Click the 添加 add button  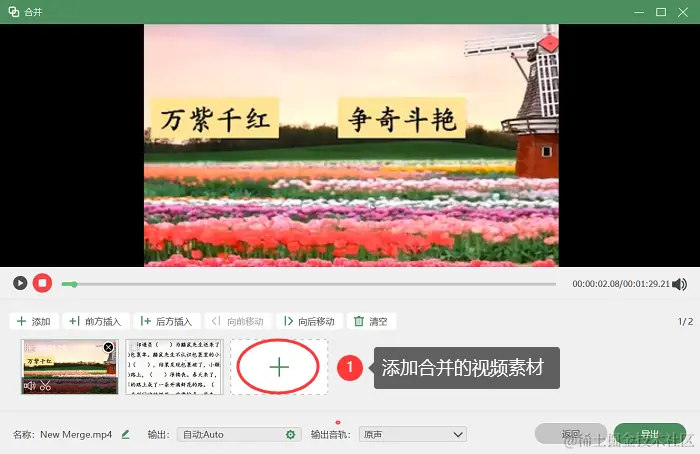[34, 321]
